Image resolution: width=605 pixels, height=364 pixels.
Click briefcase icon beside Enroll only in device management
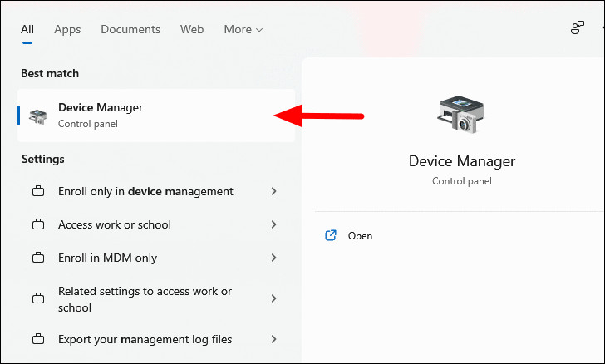point(38,191)
